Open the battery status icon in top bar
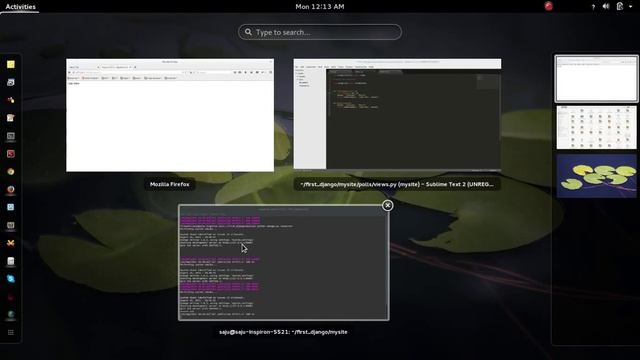This screenshot has height=360, width=640. point(620,6)
